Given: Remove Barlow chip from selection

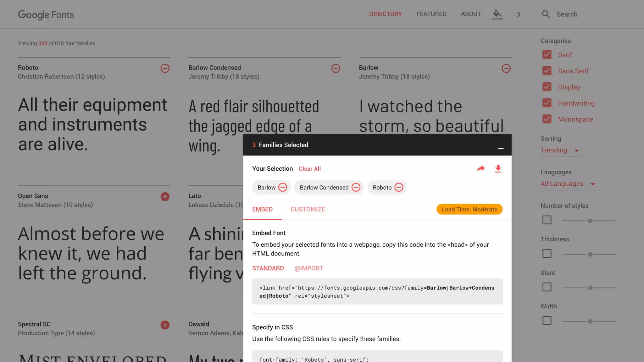Looking at the screenshot, I should [282, 188].
